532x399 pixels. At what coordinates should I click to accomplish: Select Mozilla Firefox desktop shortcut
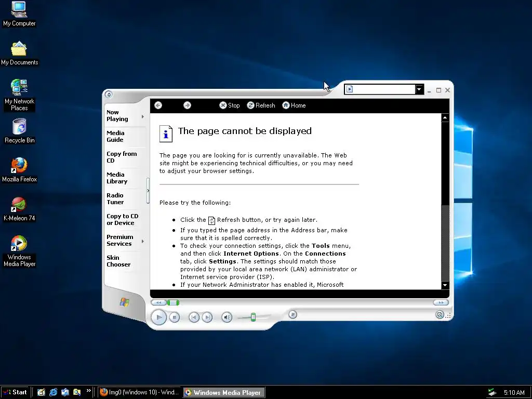coord(19,170)
